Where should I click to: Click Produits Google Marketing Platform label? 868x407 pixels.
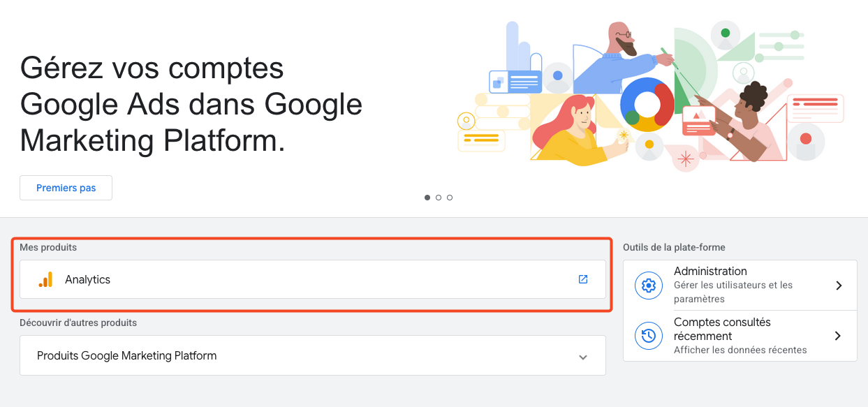pyautogui.click(x=126, y=355)
